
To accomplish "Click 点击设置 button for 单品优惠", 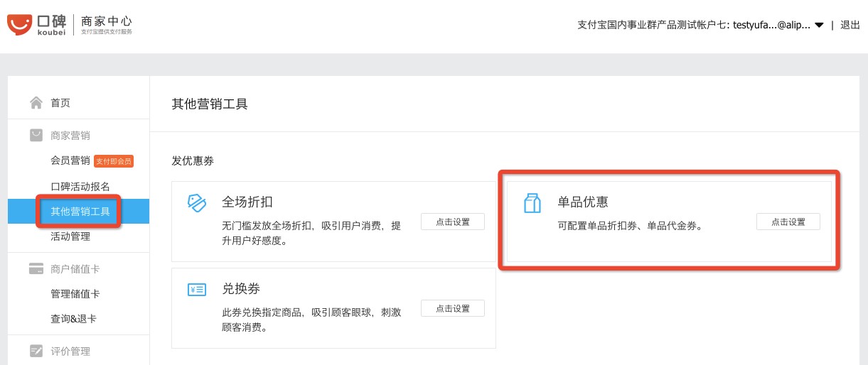I will pos(788,222).
